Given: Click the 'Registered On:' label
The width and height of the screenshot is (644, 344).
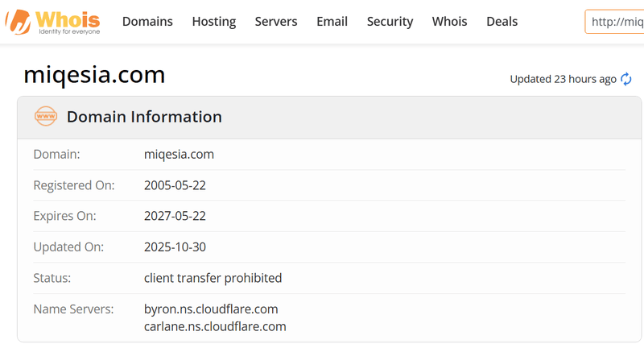Looking at the screenshot, I should pos(74,185).
